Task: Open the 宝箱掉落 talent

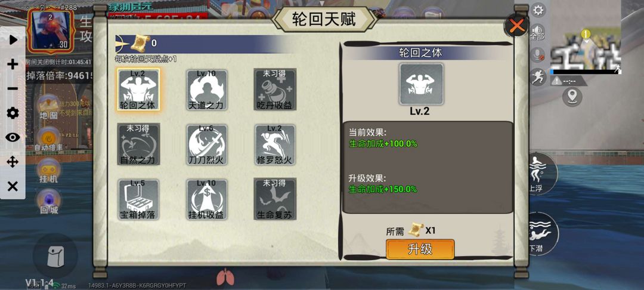Action: click(138, 199)
